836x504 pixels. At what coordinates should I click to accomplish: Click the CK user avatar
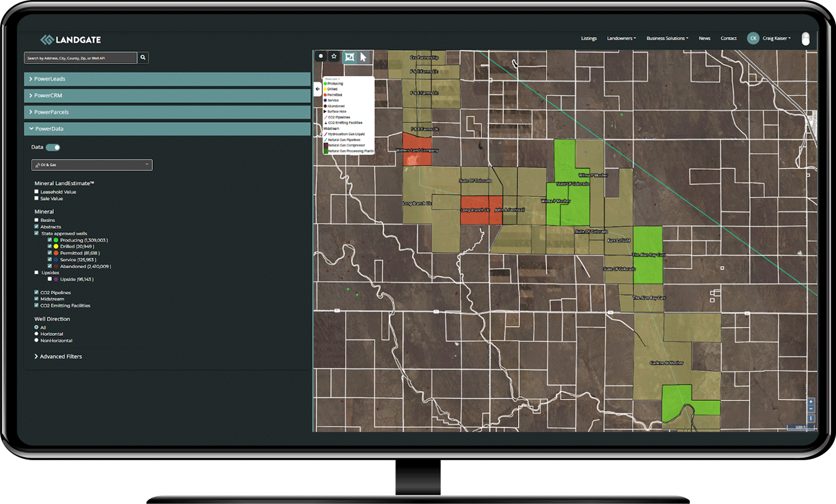point(753,38)
